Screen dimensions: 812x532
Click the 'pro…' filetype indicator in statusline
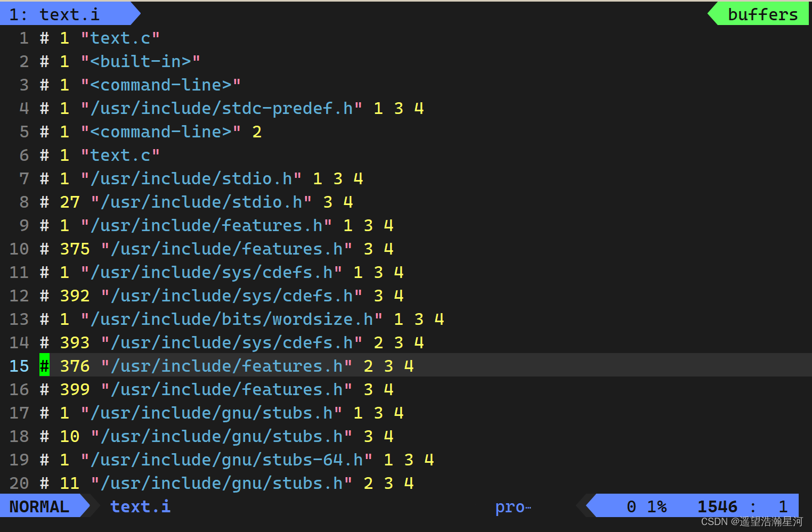tap(513, 506)
